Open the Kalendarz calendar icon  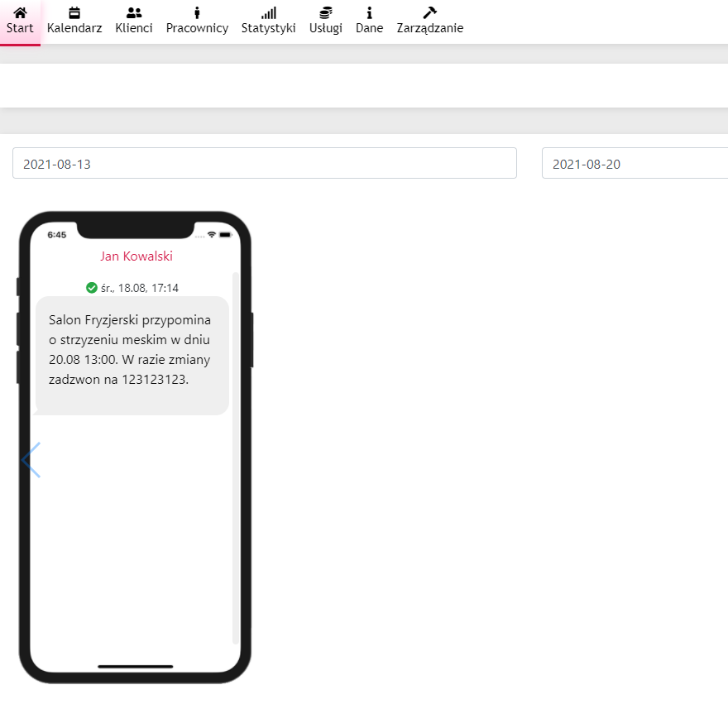(74, 12)
